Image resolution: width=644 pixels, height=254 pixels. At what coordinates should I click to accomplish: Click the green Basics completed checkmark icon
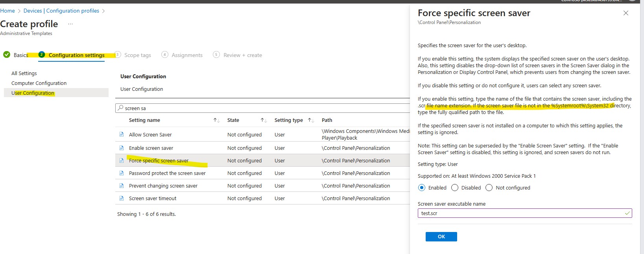pyautogui.click(x=7, y=55)
